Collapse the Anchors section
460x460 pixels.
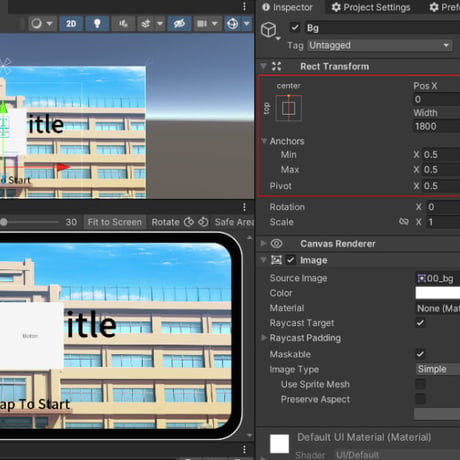tap(264, 141)
